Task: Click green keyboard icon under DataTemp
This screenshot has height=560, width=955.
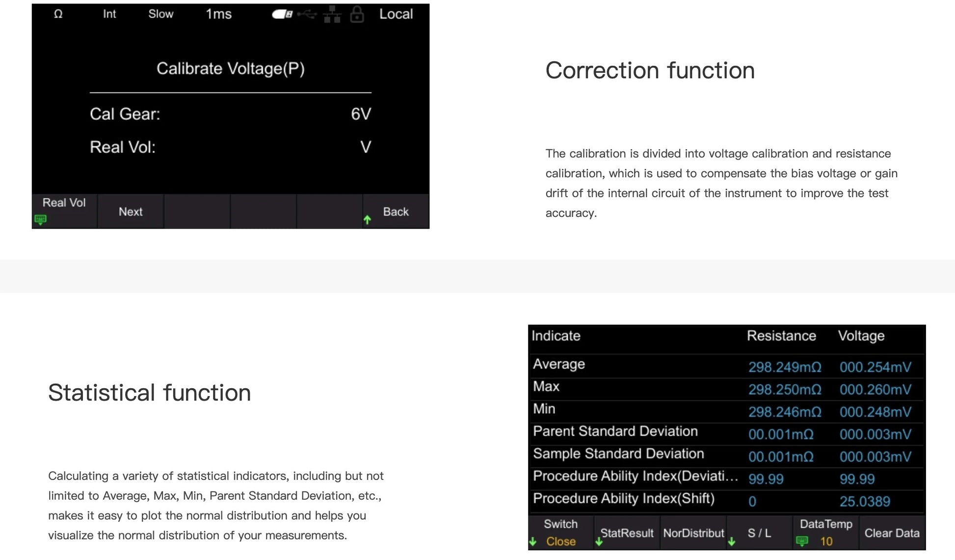Action: 802,541
